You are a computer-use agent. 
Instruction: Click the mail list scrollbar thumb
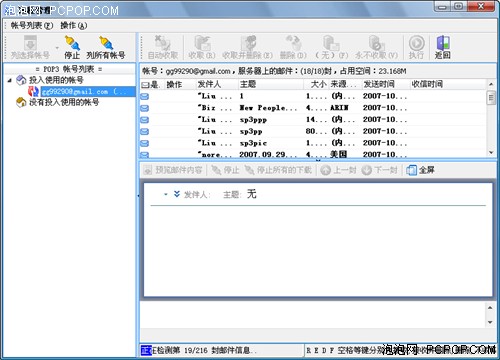tap(491, 98)
